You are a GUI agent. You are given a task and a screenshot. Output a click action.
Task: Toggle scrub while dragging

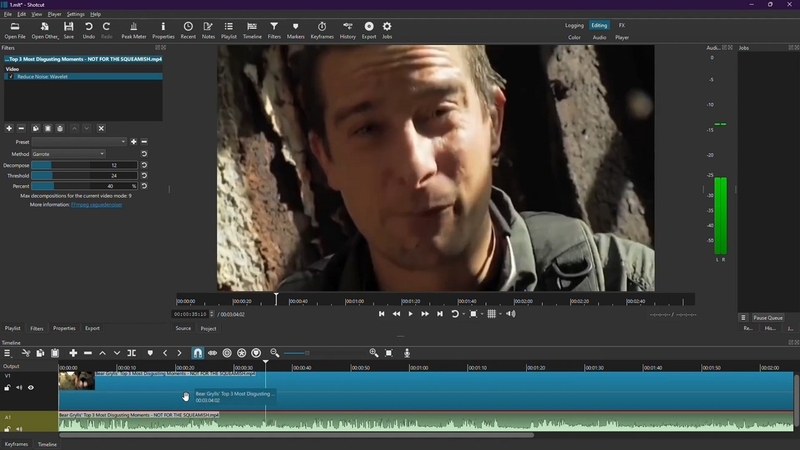212,353
